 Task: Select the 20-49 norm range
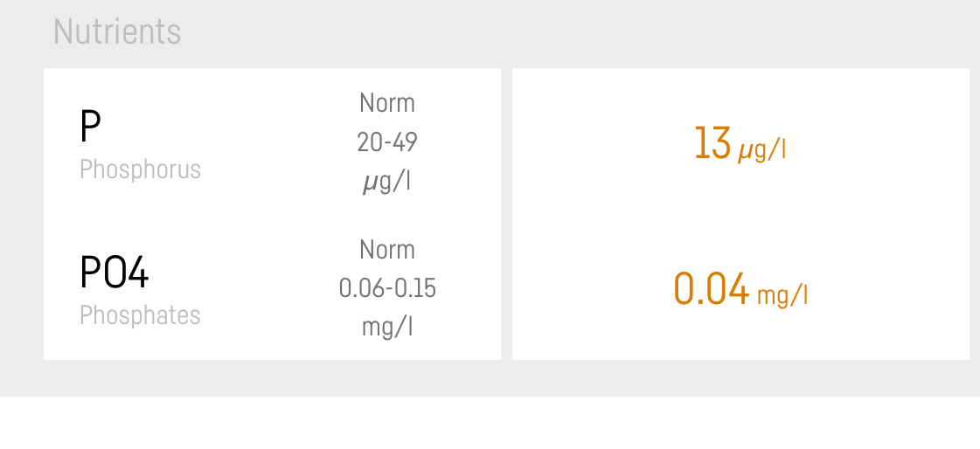[387, 143]
